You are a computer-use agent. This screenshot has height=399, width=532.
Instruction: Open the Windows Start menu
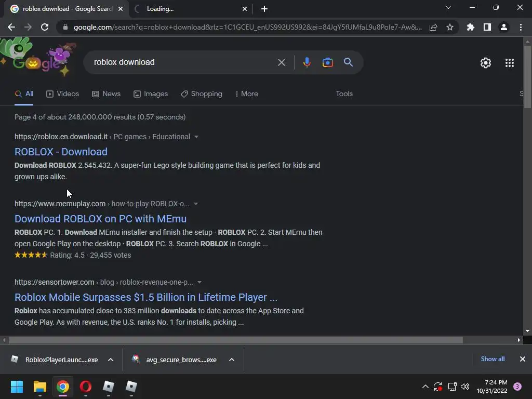click(17, 387)
